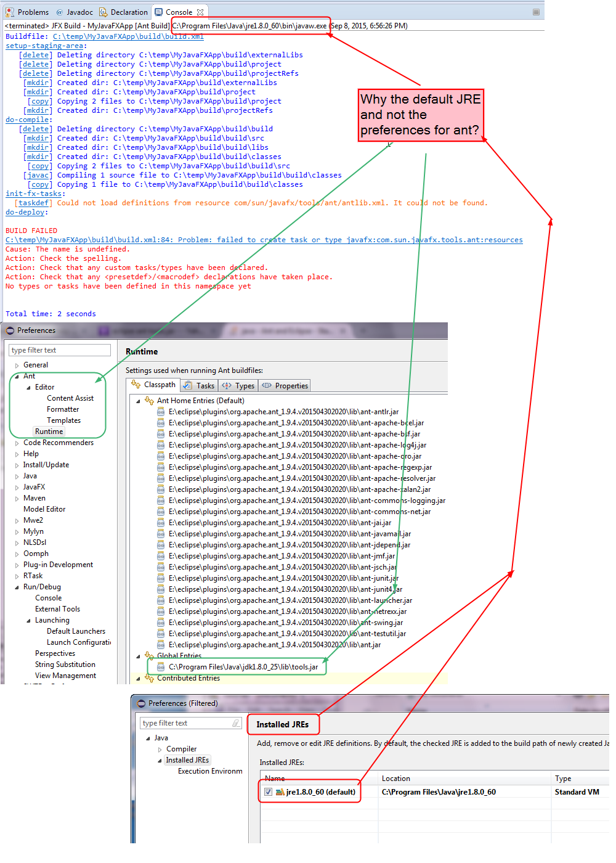Open the Tasks tab in Ant Runtime

pyautogui.click(x=199, y=385)
